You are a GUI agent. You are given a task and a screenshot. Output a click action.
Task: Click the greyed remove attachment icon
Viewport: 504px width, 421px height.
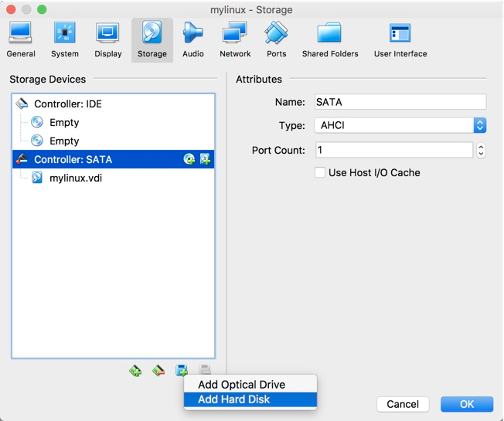(205, 369)
